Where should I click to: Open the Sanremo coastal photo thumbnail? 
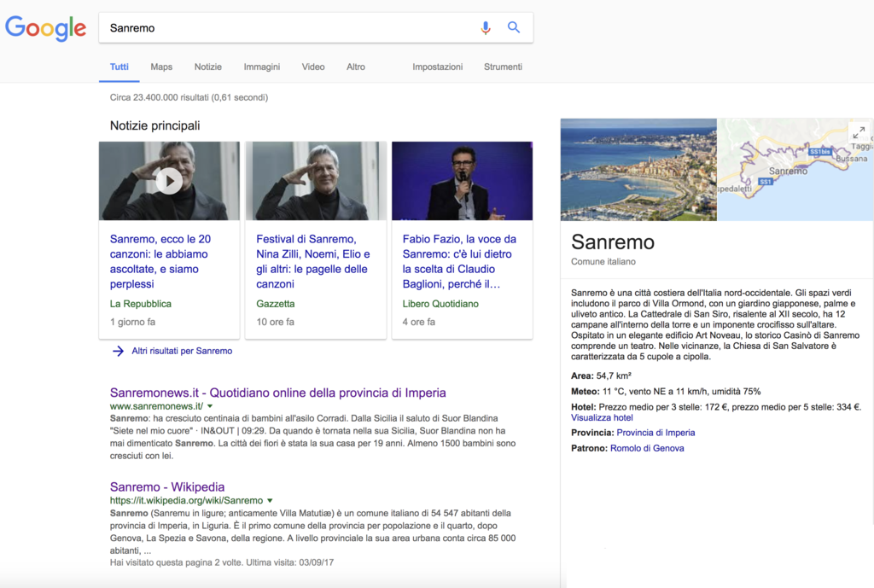[638, 169]
